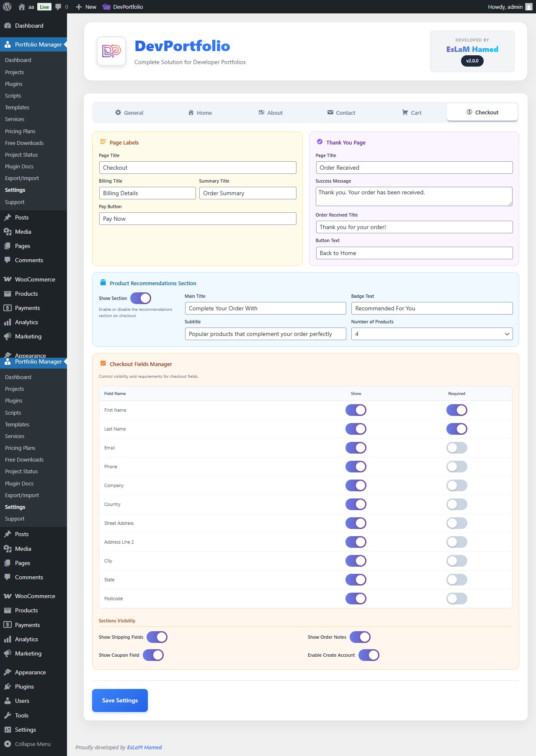Click the envelope icon on Contact tab

point(330,113)
